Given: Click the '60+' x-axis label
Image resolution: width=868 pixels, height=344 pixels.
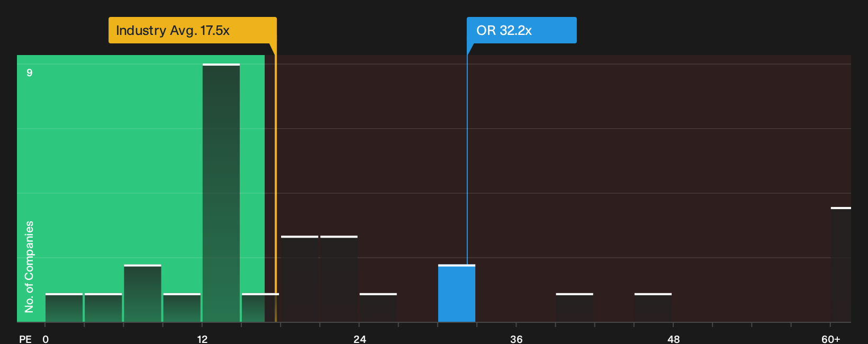Looking at the screenshot, I should coord(831,339).
